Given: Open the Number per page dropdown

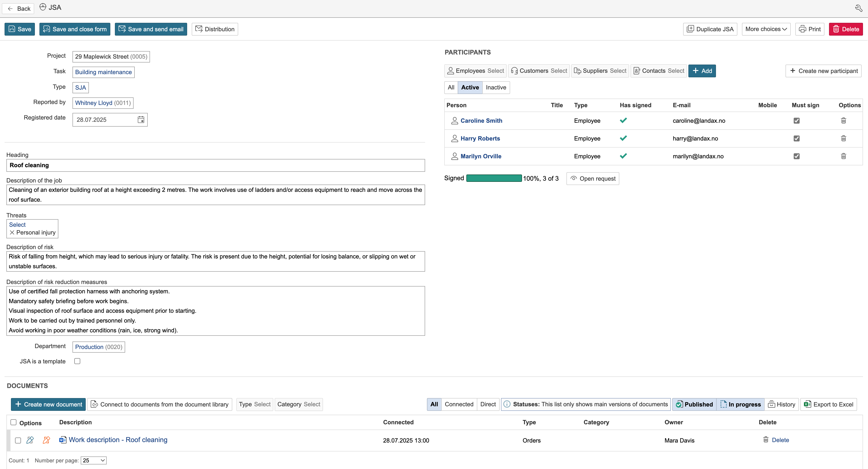Looking at the screenshot, I should coord(94,461).
